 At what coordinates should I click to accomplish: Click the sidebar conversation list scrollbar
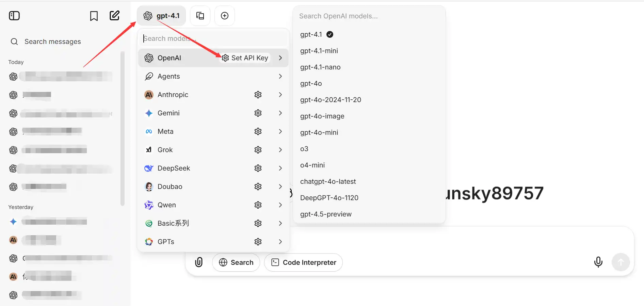coord(123,129)
